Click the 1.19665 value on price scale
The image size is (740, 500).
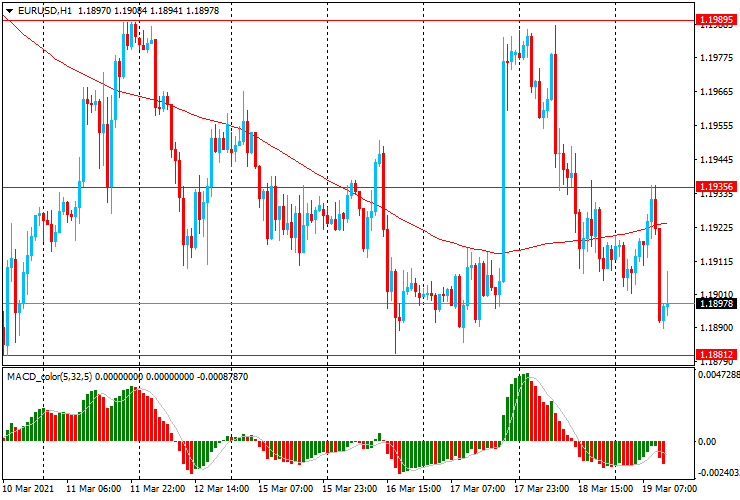[x=716, y=92]
